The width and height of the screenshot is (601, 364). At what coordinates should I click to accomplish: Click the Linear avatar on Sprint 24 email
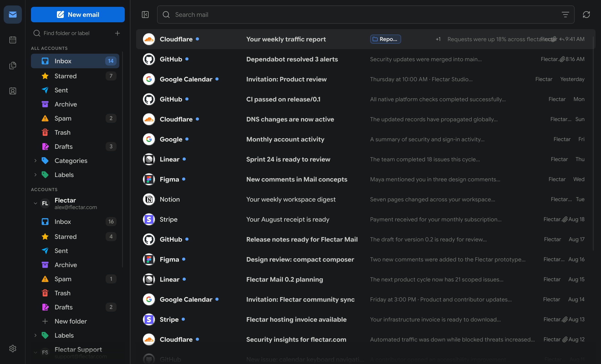149,159
